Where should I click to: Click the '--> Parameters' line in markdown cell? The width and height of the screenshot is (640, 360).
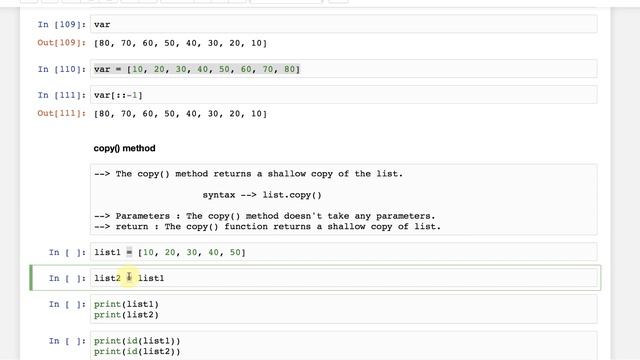click(264, 216)
